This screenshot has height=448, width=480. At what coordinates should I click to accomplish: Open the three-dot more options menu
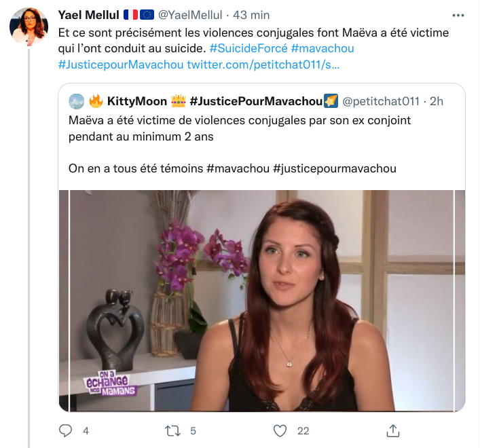[459, 15]
